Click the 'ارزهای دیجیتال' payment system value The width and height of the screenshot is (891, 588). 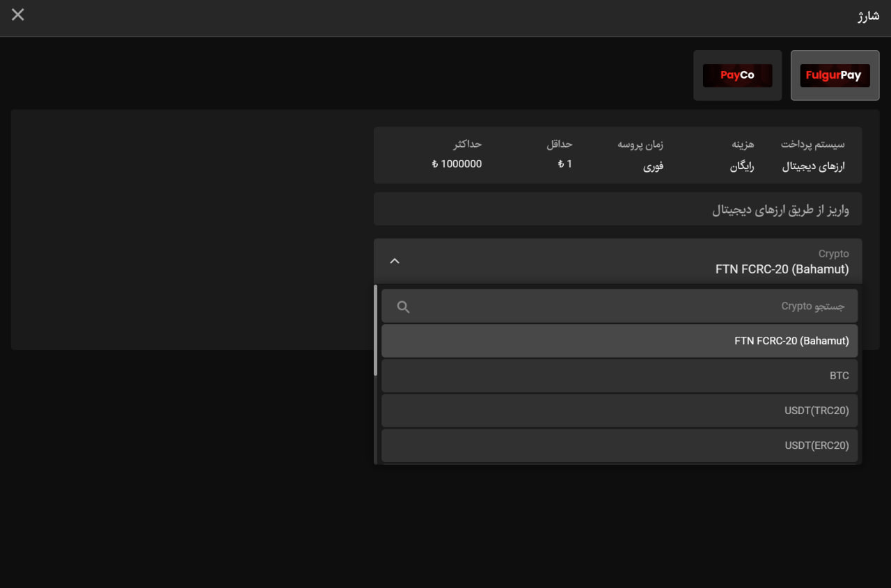tap(813, 166)
